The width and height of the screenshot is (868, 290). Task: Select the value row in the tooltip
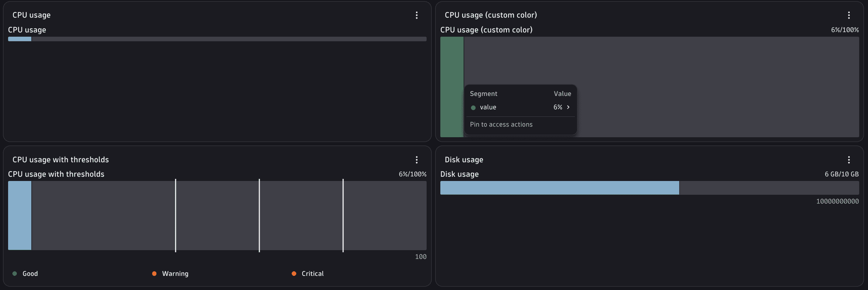521,107
